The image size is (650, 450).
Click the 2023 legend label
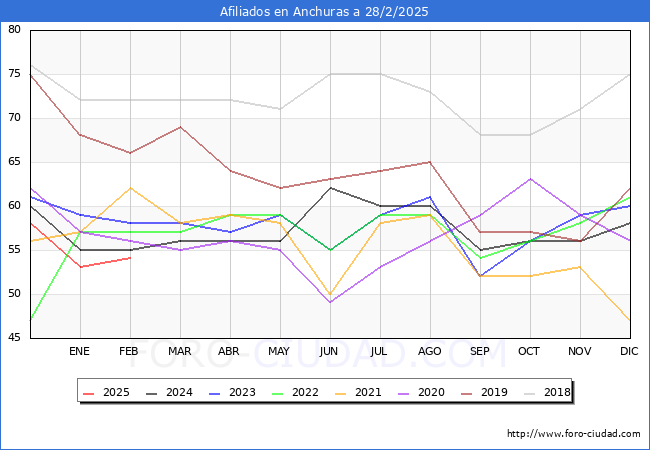click(x=242, y=392)
